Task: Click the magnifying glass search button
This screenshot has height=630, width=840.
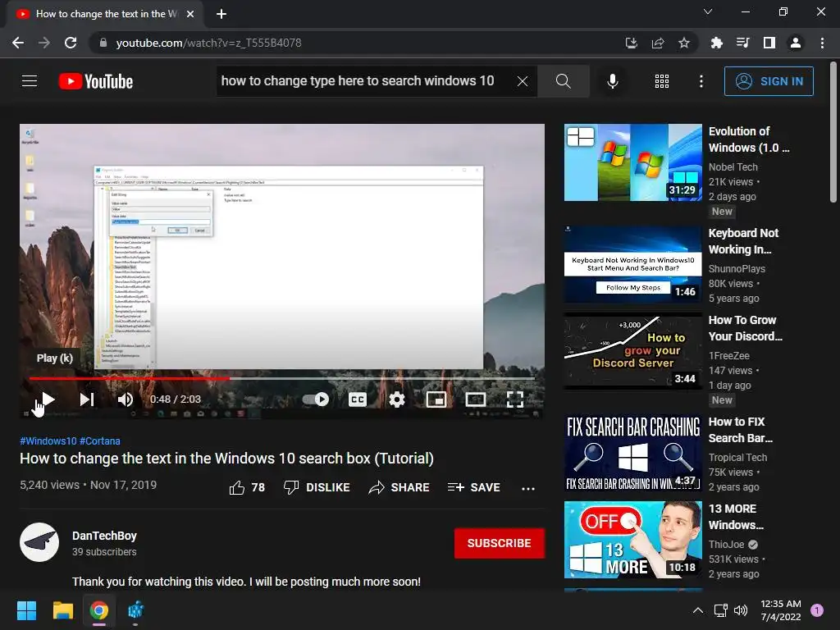Action: pyautogui.click(x=563, y=81)
